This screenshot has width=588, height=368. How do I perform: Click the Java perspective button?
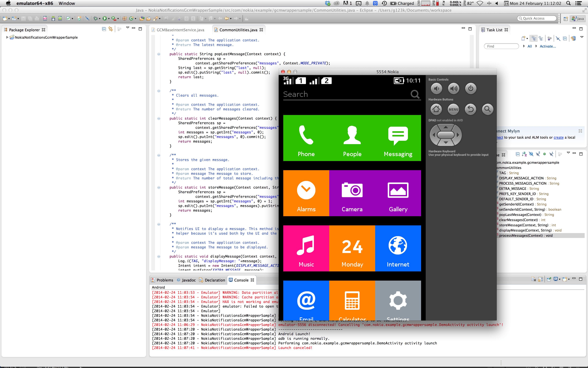pos(578,19)
